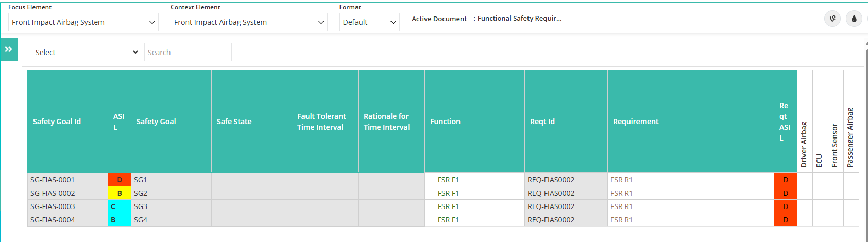Click the red ASIL D cell for SG-FIAS-0001

(x=120, y=180)
